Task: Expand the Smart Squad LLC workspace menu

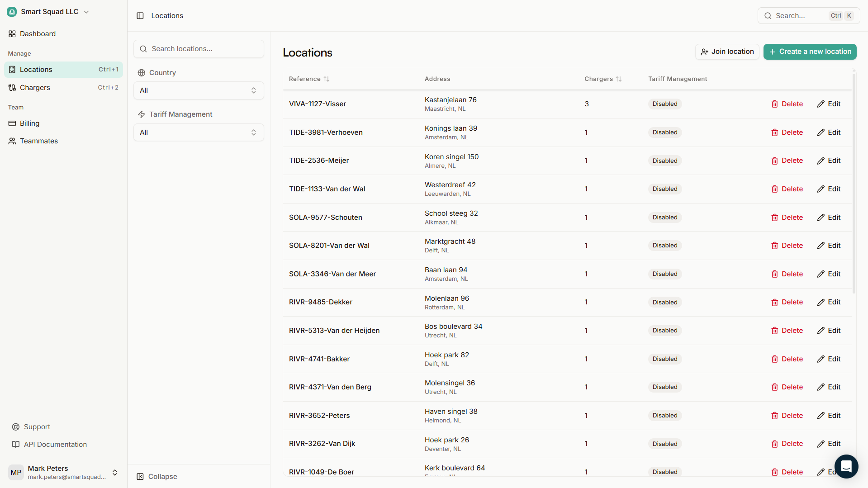Action: pos(86,12)
